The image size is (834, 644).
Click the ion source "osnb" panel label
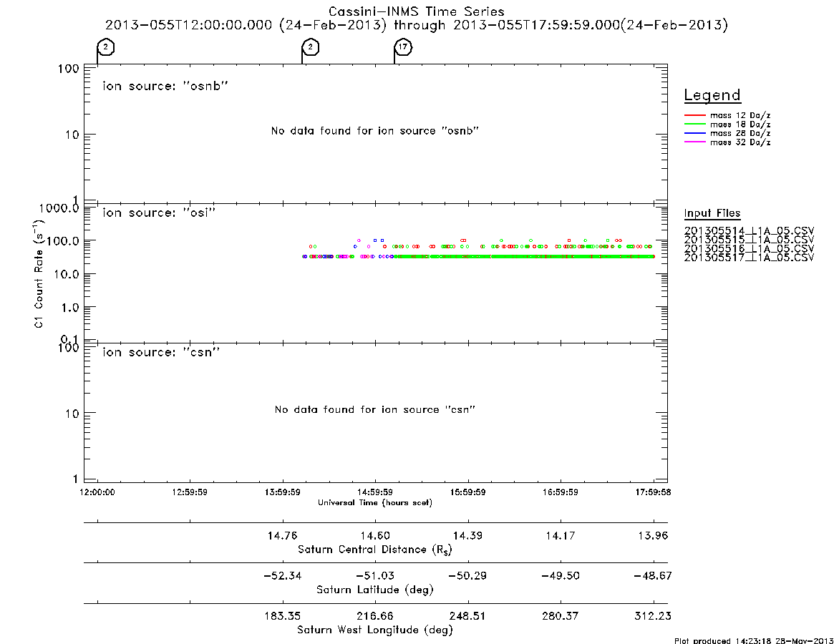(165, 86)
